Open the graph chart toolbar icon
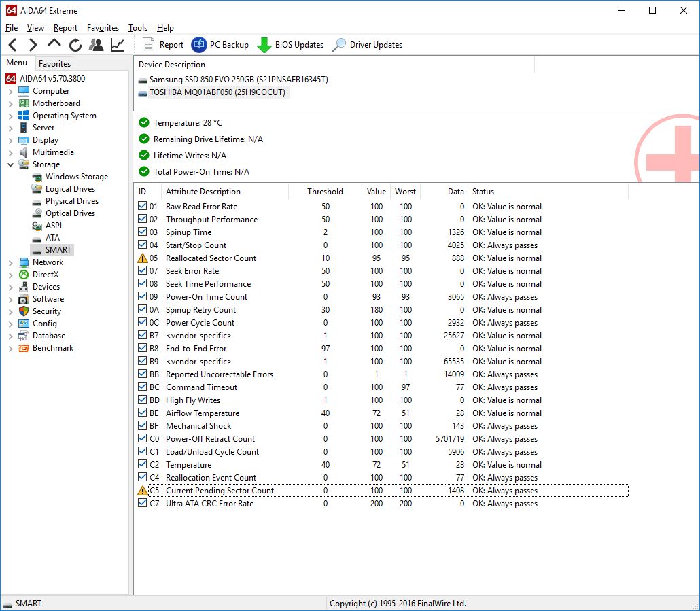Viewport: 700px width, 611px height. click(118, 45)
